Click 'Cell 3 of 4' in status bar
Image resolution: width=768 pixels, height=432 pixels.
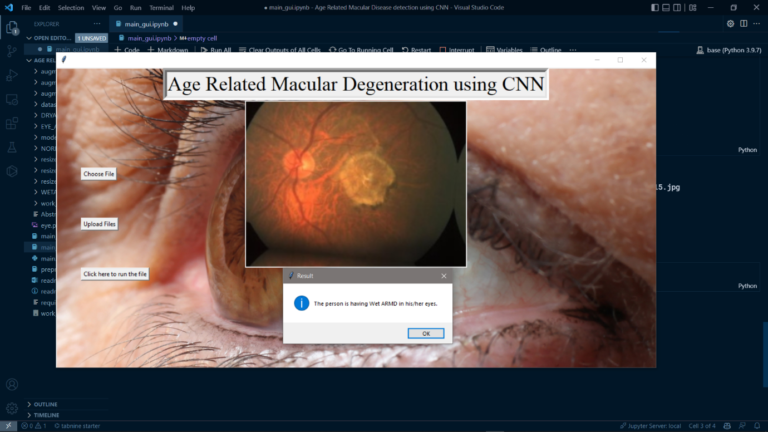tap(702, 426)
